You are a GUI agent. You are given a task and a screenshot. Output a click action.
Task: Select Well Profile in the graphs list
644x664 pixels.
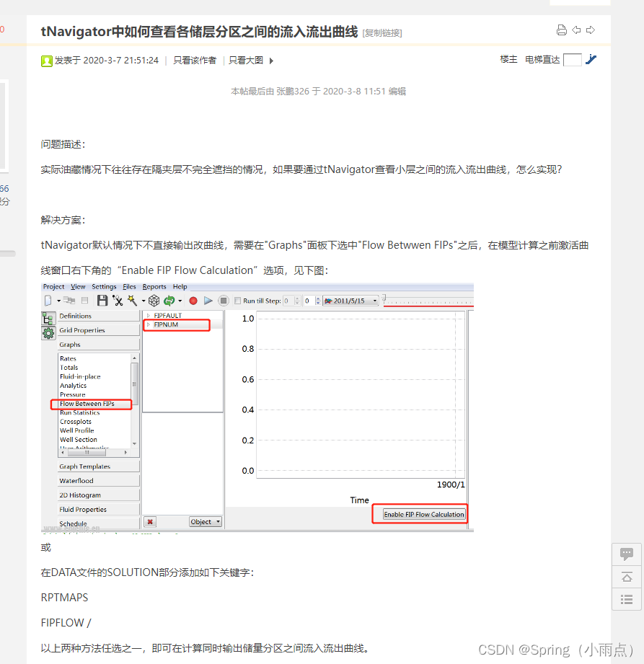click(x=76, y=430)
